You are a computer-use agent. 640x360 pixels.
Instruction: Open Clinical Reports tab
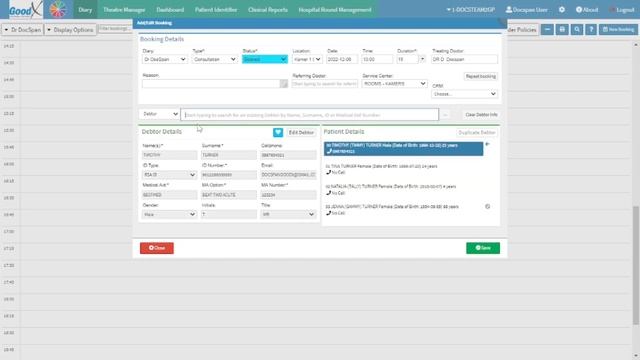[268, 9]
